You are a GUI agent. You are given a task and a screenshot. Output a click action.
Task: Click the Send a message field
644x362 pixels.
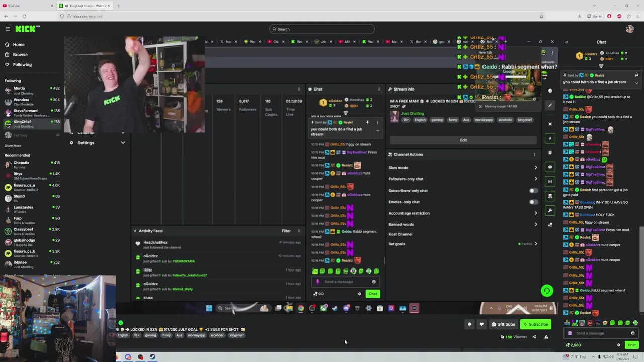(601, 333)
